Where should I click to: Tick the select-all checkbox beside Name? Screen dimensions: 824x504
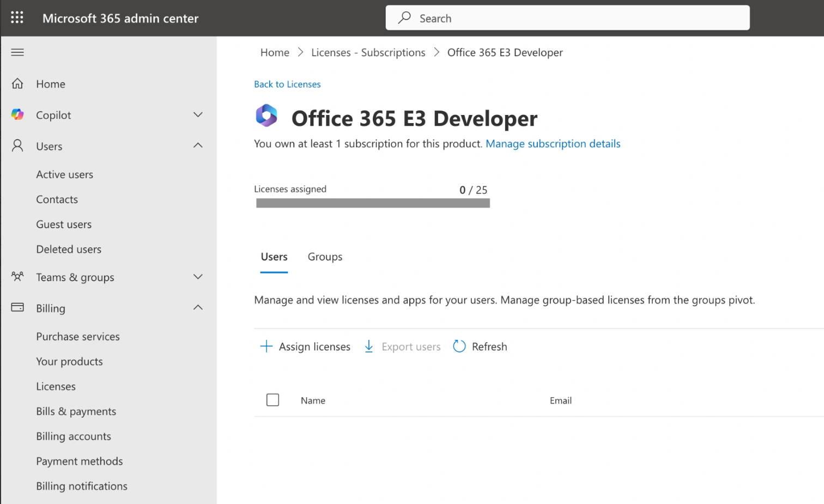click(272, 400)
